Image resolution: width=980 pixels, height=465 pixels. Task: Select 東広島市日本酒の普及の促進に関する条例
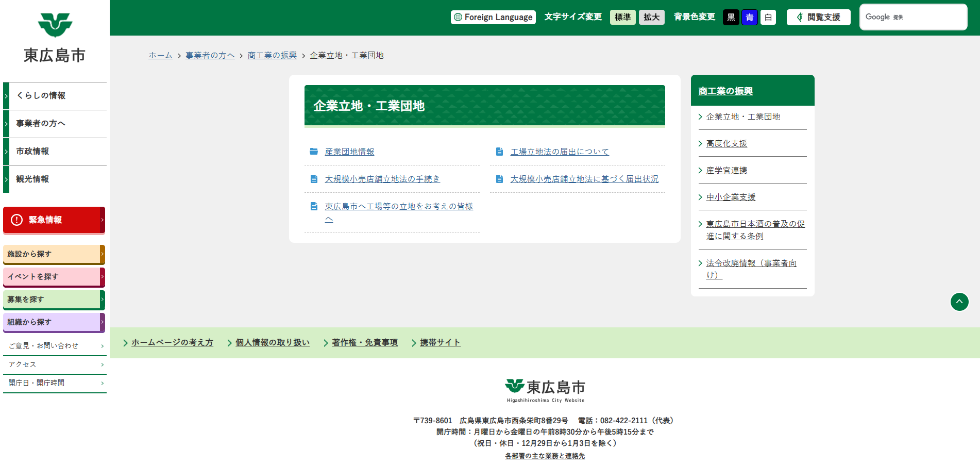coord(755,230)
